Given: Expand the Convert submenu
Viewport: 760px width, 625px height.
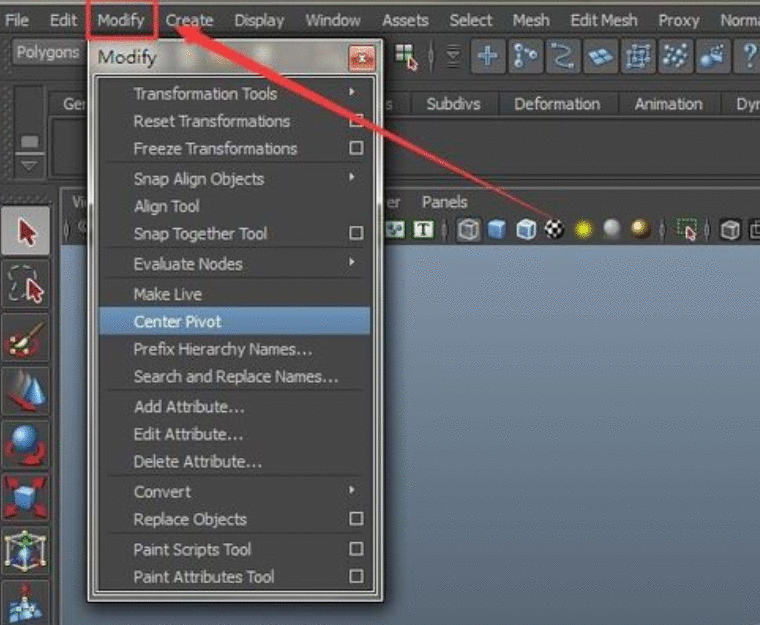Looking at the screenshot, I should coord(352,491).
